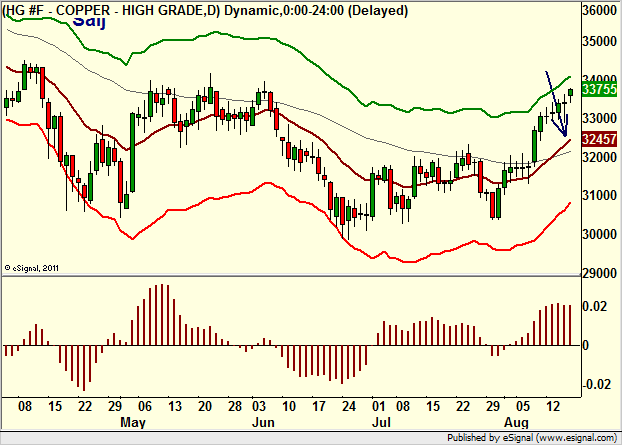Click the 36000 price axis label

(x=600, y=11)
